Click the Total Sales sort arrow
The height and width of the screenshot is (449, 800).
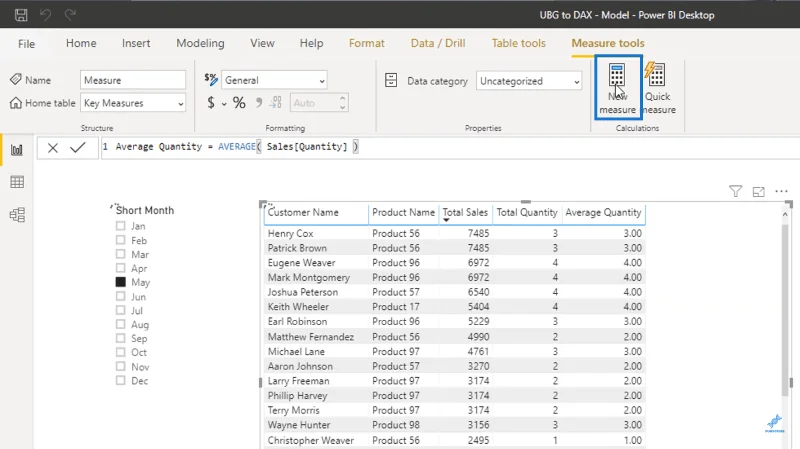coord(446,220)
